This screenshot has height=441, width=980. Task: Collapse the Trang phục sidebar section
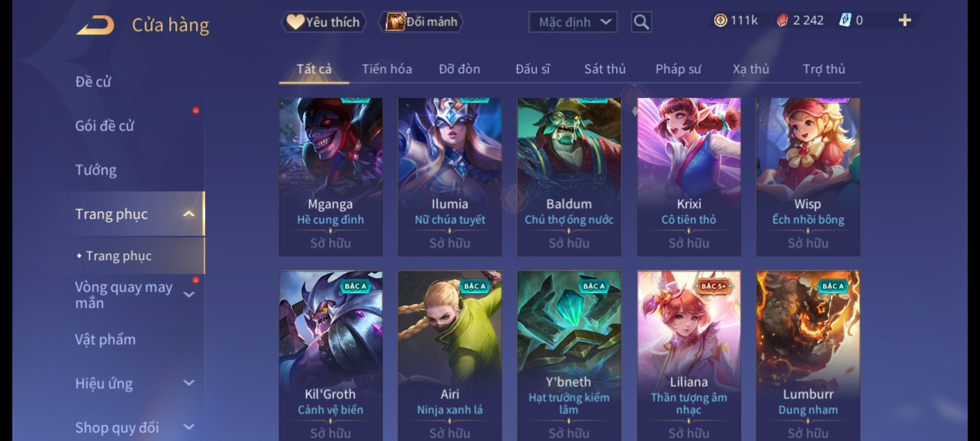coord(189,214)
